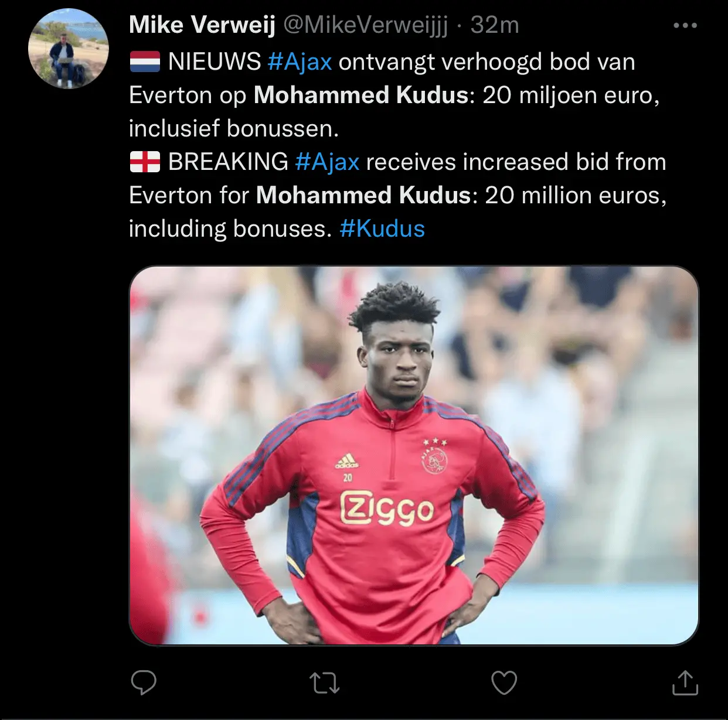Click bold Mohammed Kudus in English sentence
This screenshot has width=728, height=720.
tap(363, 196)
